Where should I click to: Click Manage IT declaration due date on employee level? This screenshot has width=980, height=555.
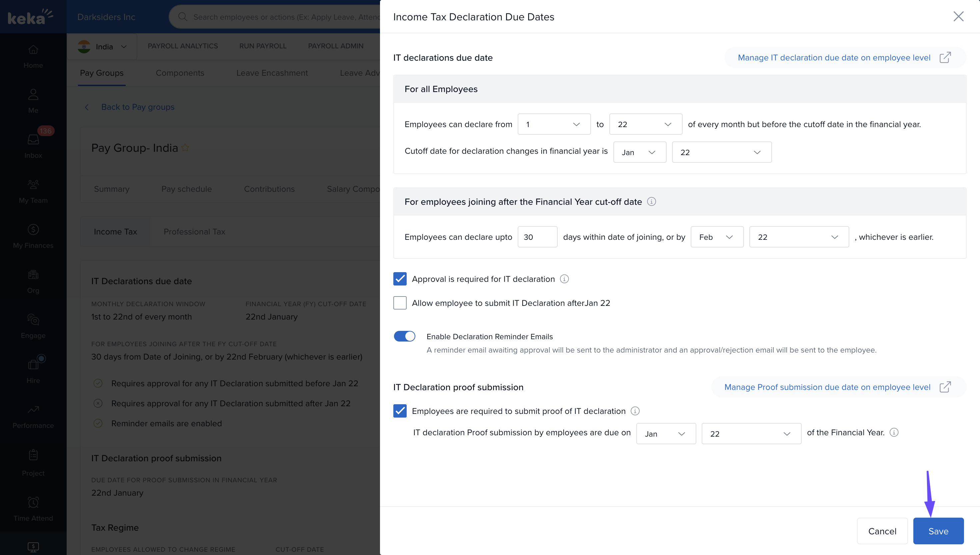834,58
